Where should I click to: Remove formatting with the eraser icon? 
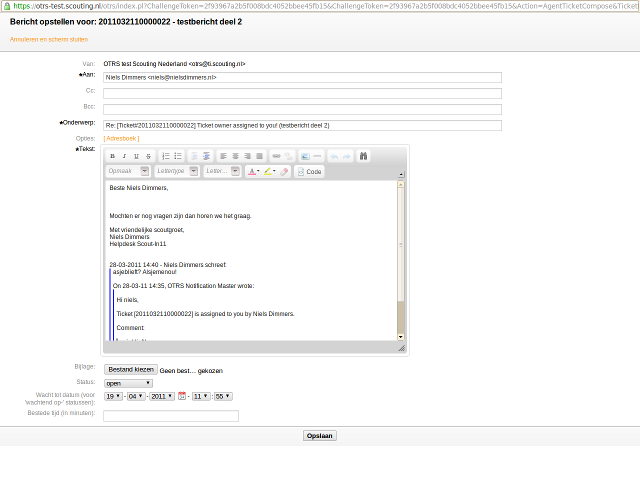click(x=284, y=171)
